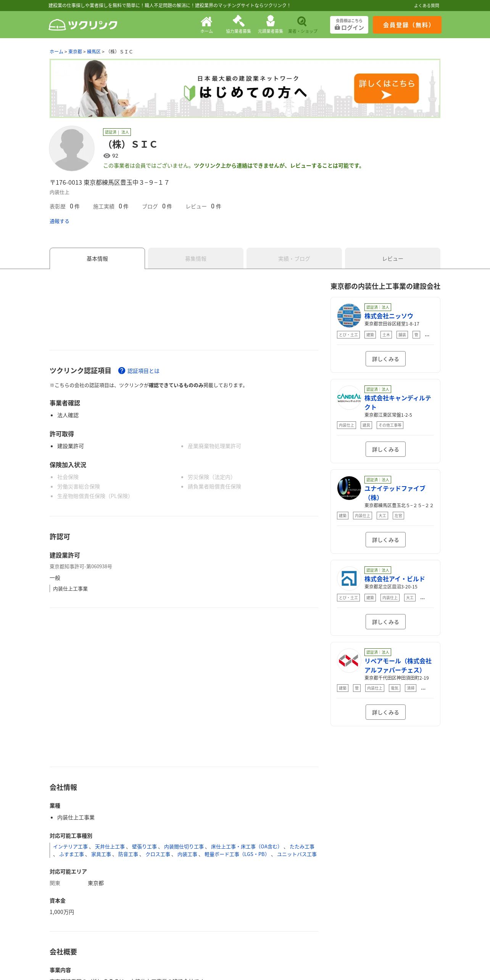Image resolution: width=490 pixels, height=980 pixels.
Task: Click 通報する report link
Action: click(60, 221)
